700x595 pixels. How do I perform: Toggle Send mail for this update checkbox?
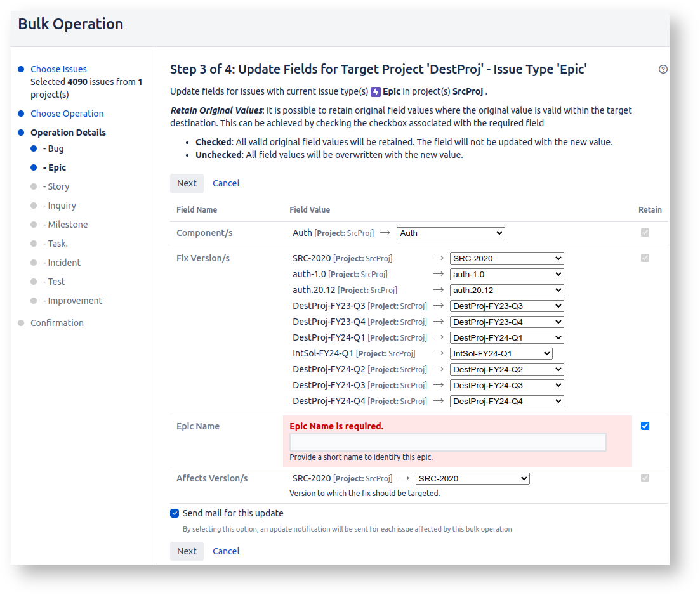(175, 513)
